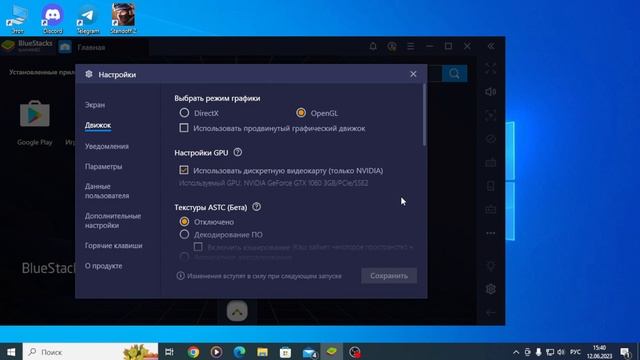The height and width of the screenshot is (360, 640).
Task: Open the Telegram desktop shortcut
Action: pyautogui.click(x=88, y=19)
